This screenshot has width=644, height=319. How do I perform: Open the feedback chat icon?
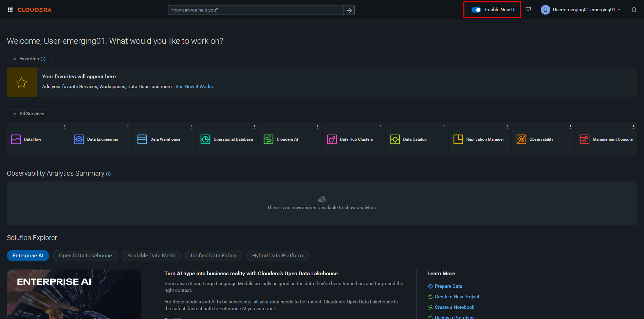coord(528,9)
